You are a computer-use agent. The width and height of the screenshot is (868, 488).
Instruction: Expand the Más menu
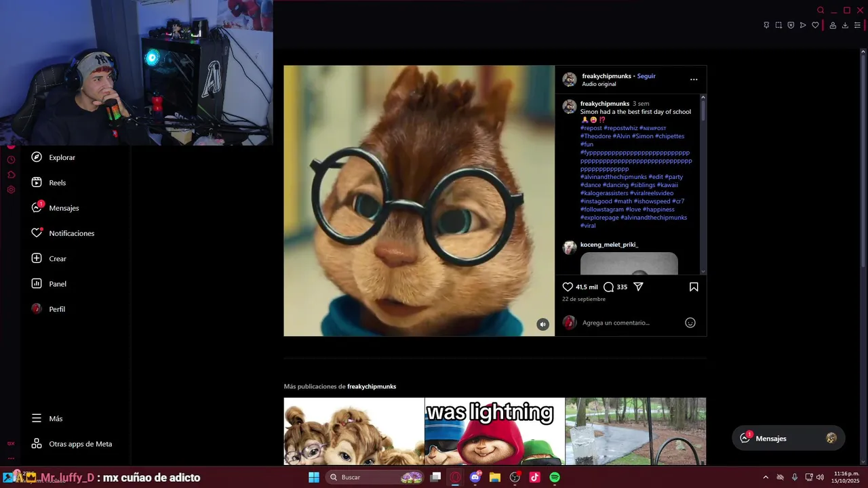click(x=47, y=419)
